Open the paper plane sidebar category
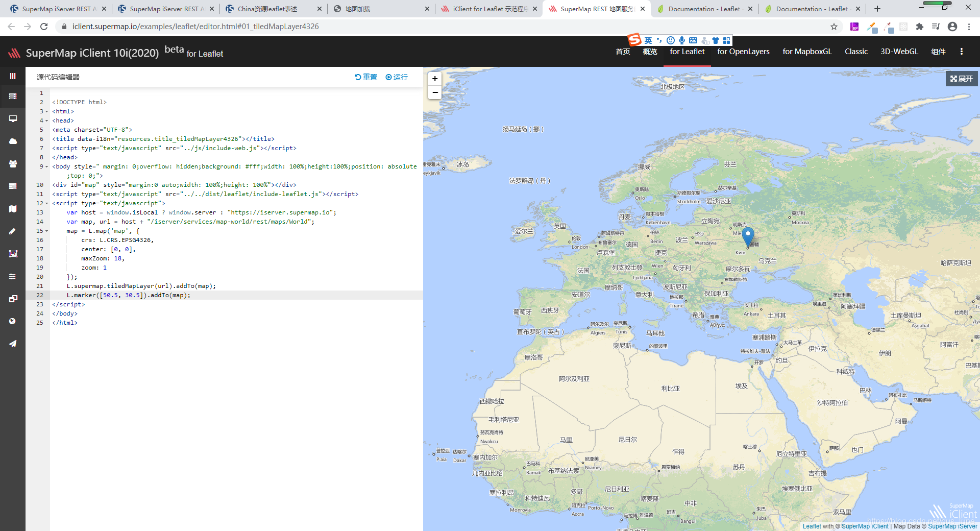This screenshot has width=980, height=531. (x=13, y=344)
